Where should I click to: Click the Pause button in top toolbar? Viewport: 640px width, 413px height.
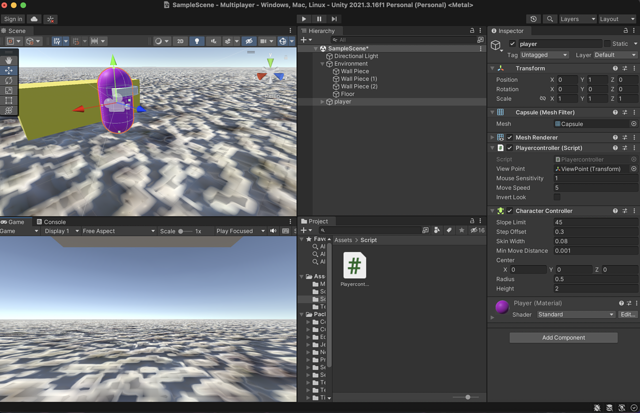(319, 19)
